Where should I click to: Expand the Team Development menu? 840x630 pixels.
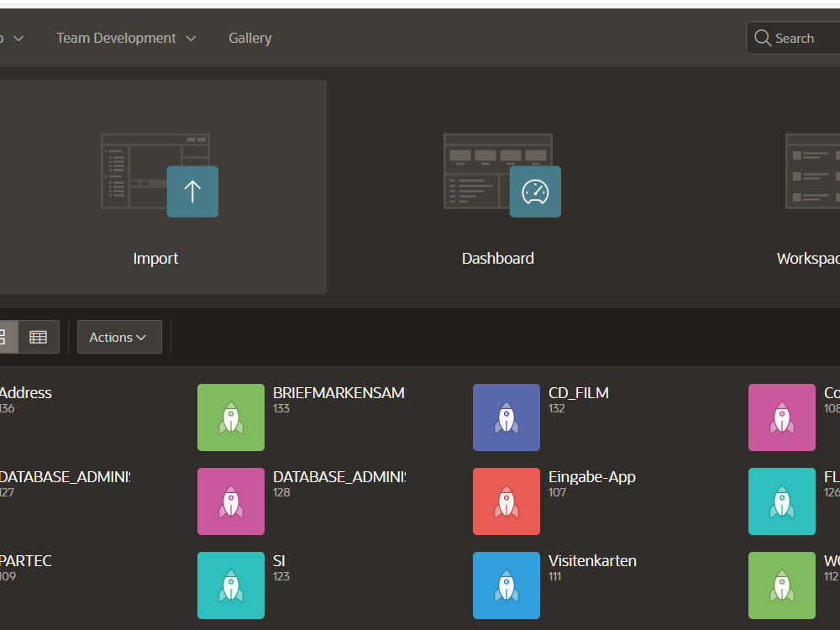point(127,38)
